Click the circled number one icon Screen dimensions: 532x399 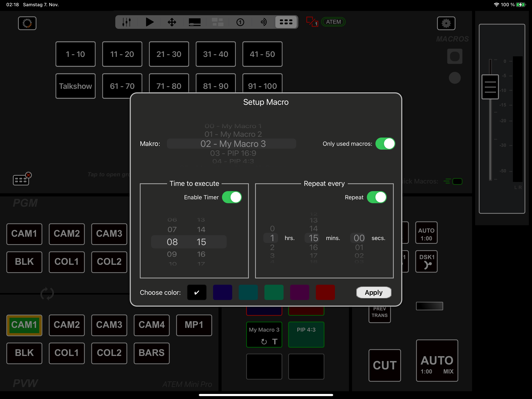tap(240, 22)
